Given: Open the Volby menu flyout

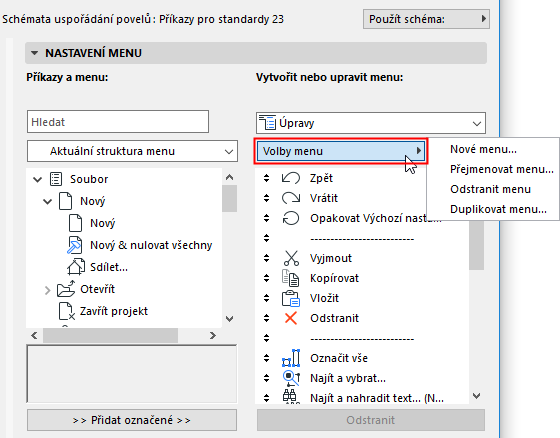Looking at the screenshot, I should [341, 151].
